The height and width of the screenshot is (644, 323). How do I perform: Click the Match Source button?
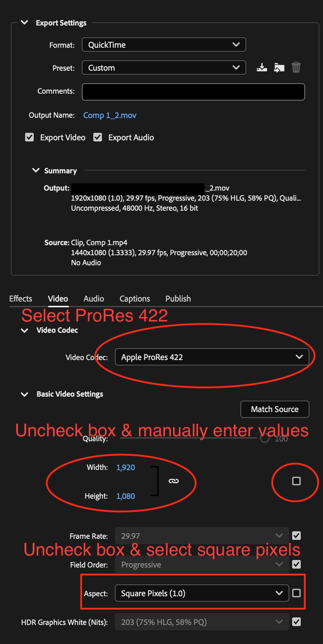click(275, 409)
